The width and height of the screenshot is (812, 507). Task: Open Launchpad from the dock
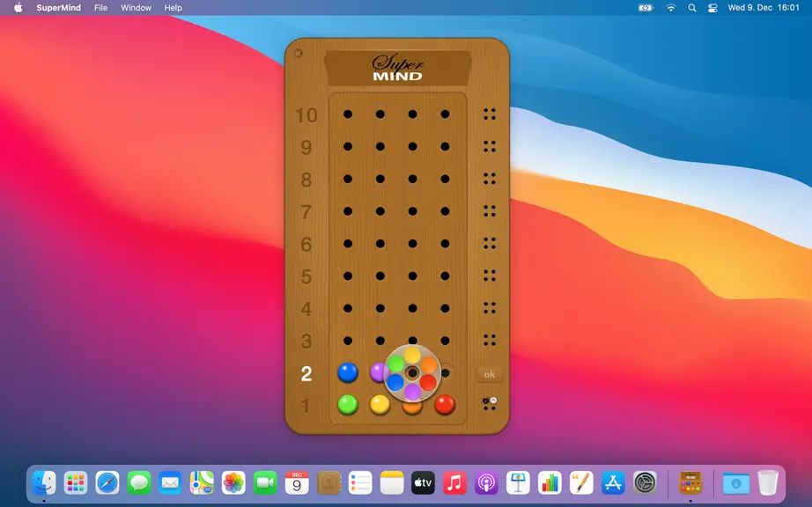[76, 483]
